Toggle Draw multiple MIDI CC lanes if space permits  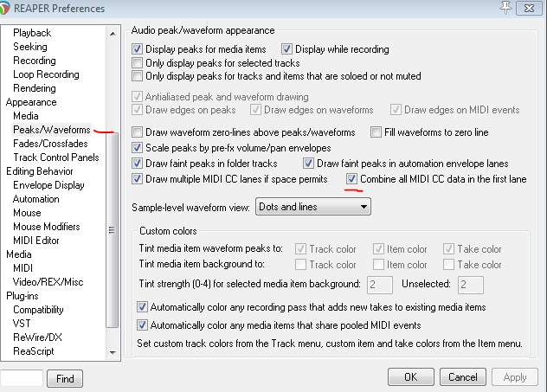coord(137,179)
